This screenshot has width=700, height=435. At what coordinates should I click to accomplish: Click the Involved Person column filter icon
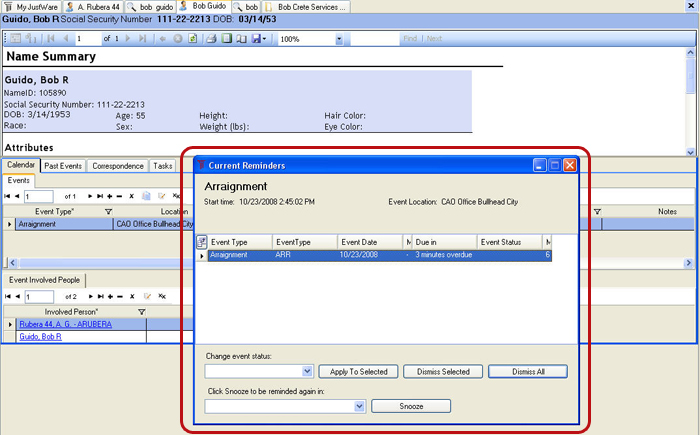point(141,312)
